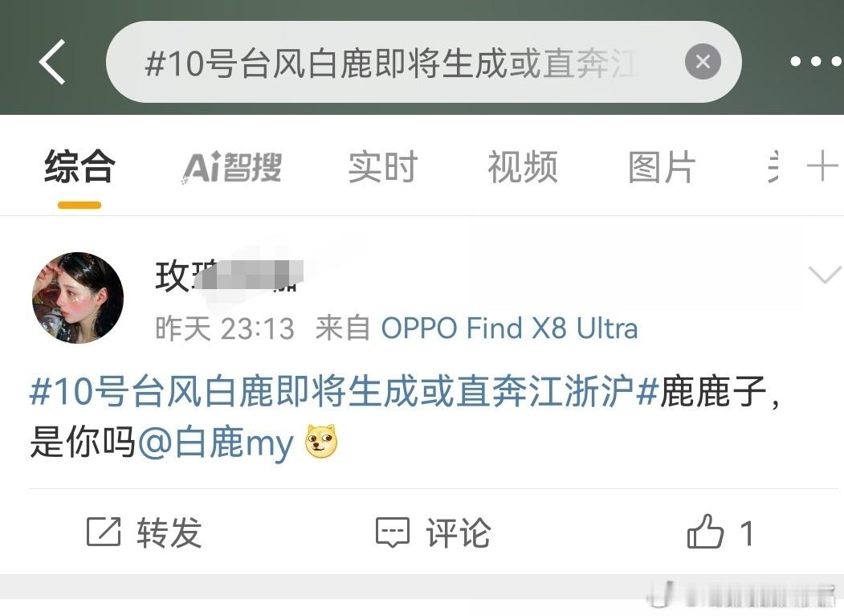The image size is (844, 616).
Task: Tap the back arrow icon
Action: click(x=53, y=62)
